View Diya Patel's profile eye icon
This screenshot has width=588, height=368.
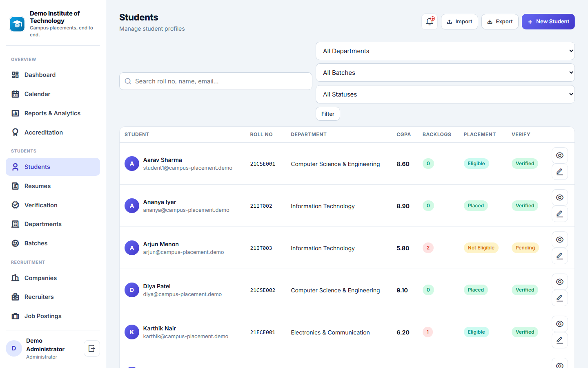560,282
